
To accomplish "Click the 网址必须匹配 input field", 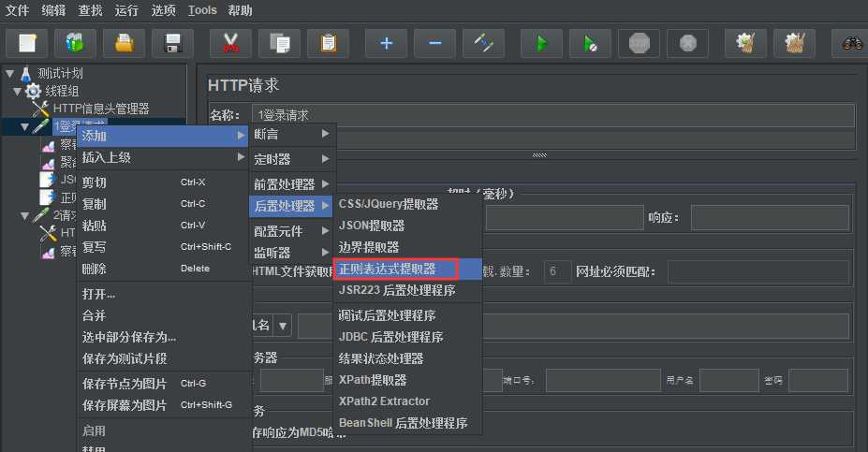I will coord(758,272).
